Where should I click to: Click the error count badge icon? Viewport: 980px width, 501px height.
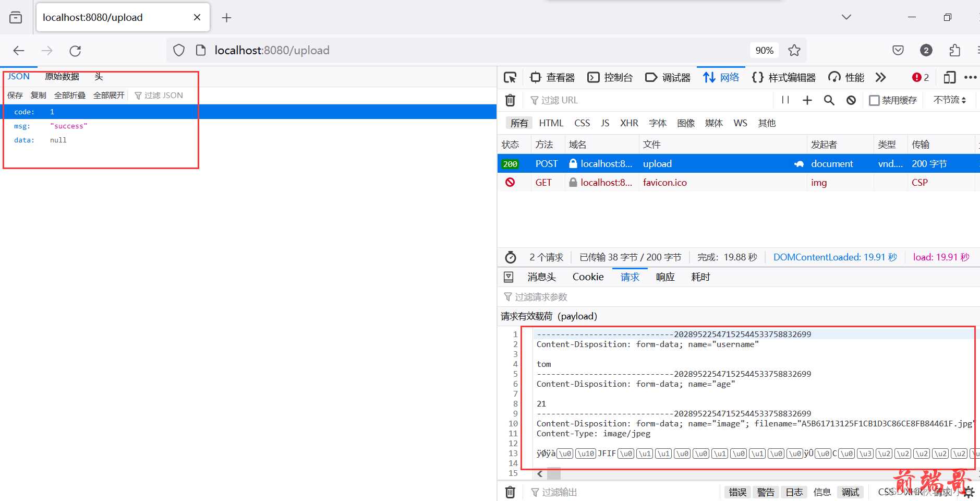(x=921, y=78)
